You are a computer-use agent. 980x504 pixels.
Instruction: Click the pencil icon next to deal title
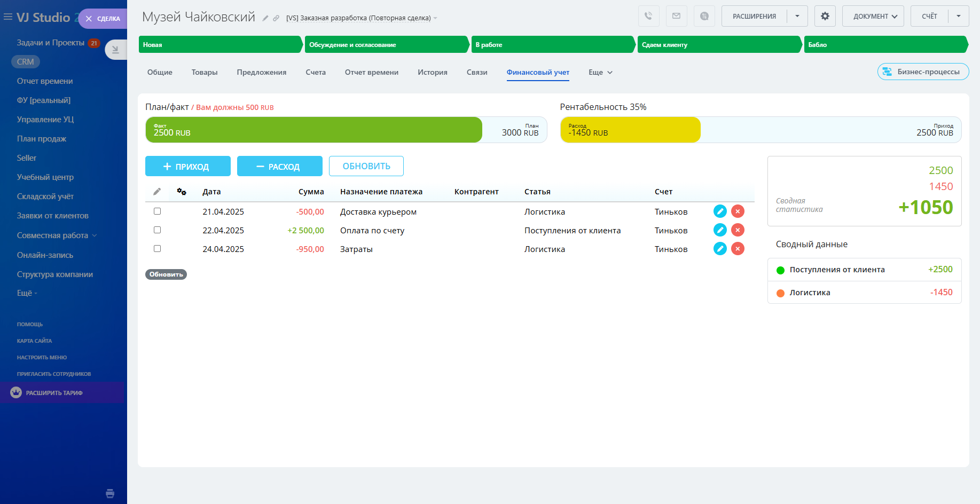pyautogui.click(x=265, y=18)
